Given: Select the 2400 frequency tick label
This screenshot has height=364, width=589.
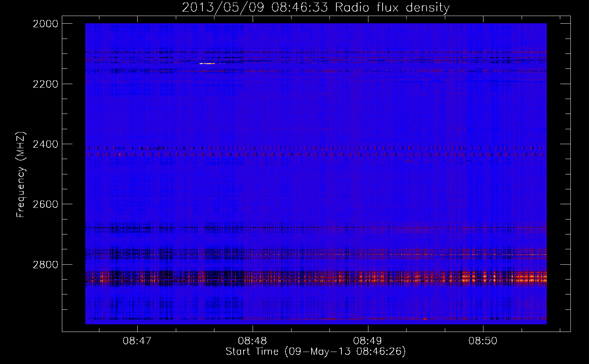Looking at the screenshot, I should (46, 144).
